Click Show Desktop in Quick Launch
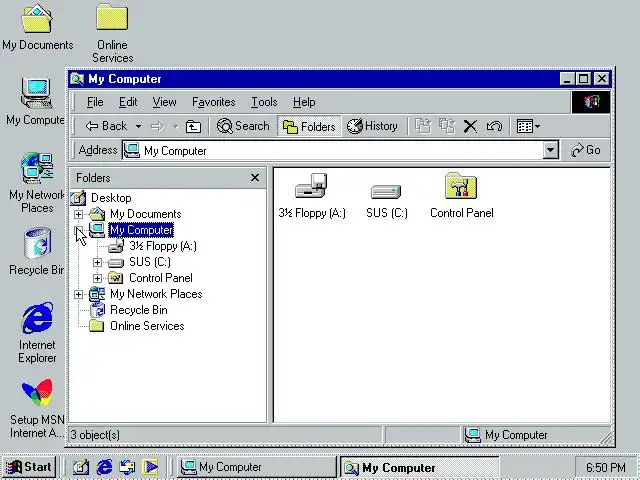The image size is (640, 480). tap(80, 467)
